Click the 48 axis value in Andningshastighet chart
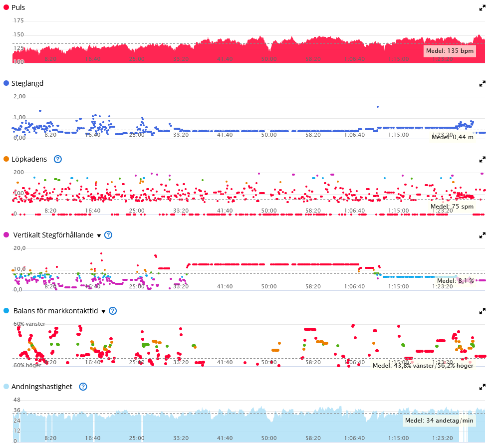 (16, 400)
